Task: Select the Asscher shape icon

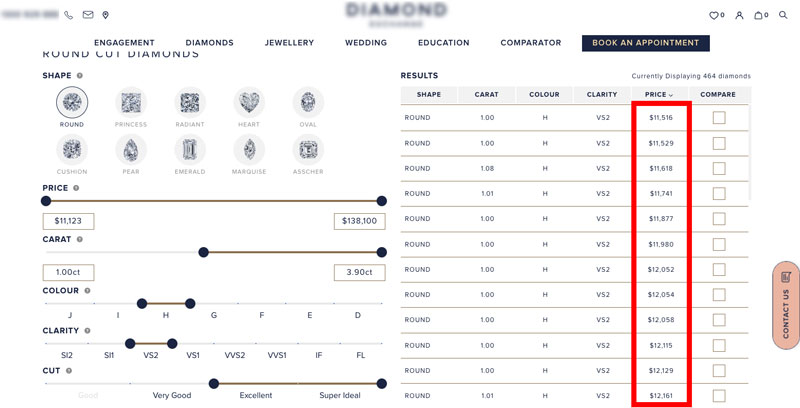Action: click(x=308, y=149)
